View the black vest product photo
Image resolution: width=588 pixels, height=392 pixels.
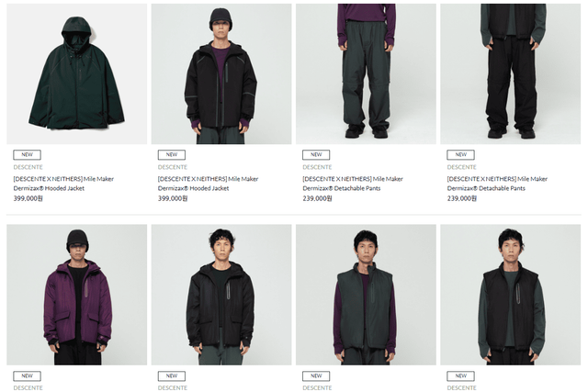coord(510,295)
